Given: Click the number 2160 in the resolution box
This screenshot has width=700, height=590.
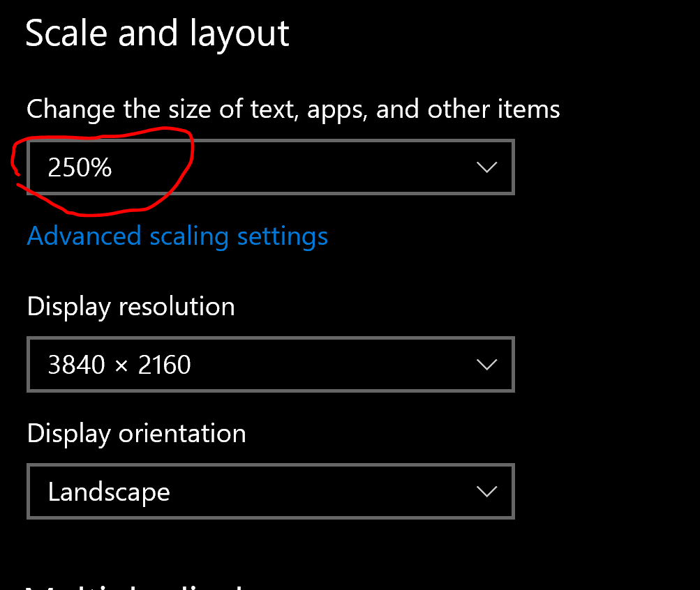Looking at the screenshot, I should (165, 365).
